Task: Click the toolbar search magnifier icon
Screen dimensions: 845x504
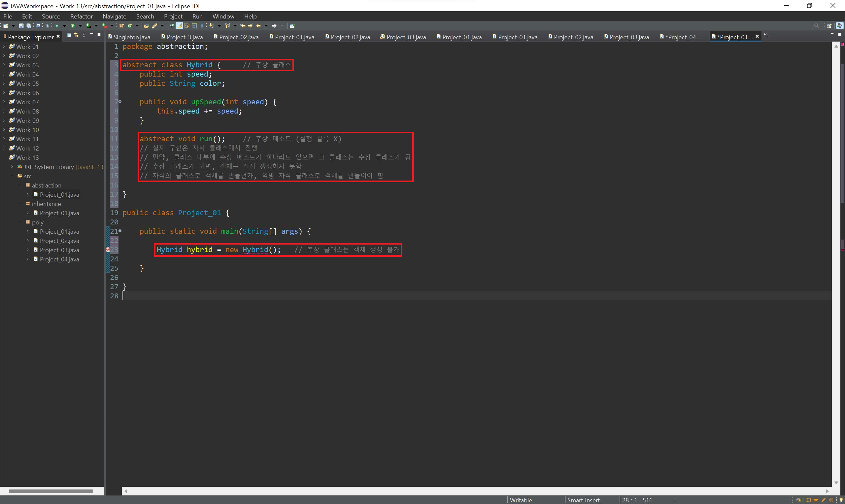Action: click(817, 26)
